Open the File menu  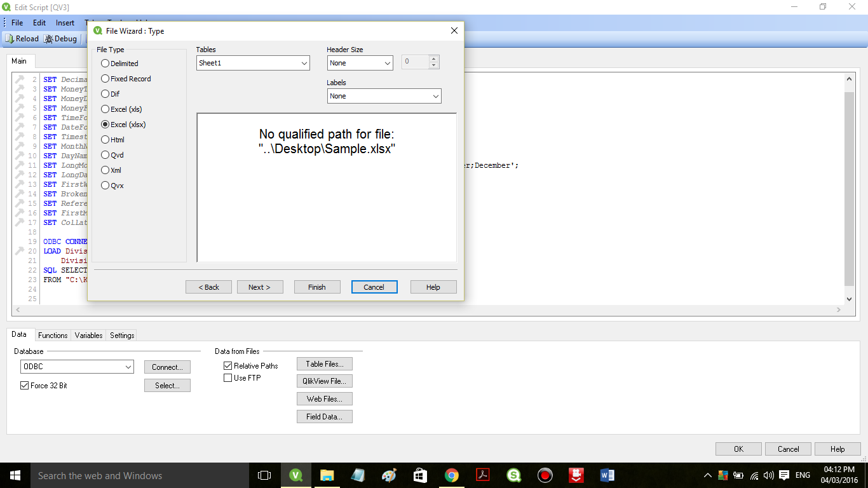(x=17, y=23)
